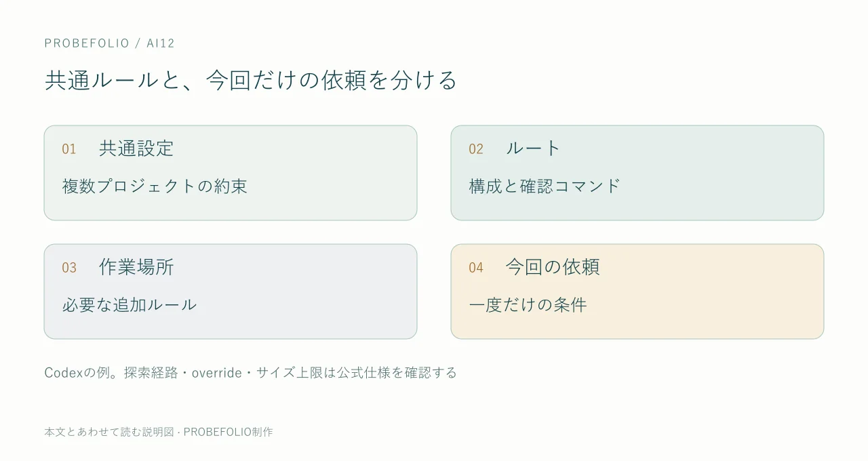Click the word override in the note
Screen dimensions: 868x461
[217, 373]
